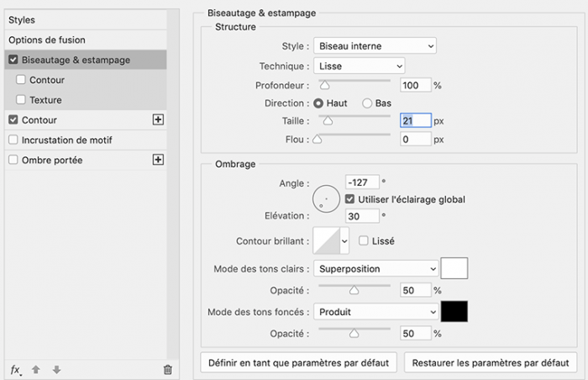This screenshot has width=588, height=380.
Task: Click the trash delete effect icon
Action: tap(167, 369)
